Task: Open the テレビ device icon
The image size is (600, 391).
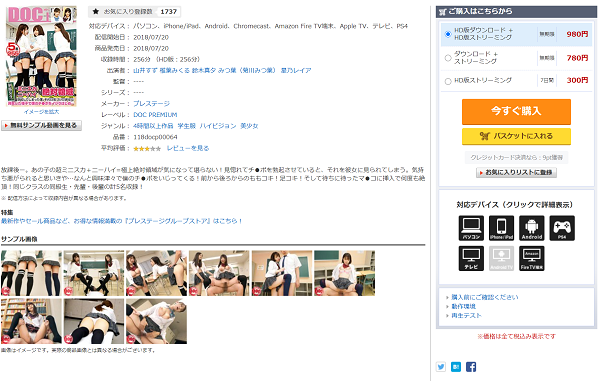Action: [x=471, y=258]
